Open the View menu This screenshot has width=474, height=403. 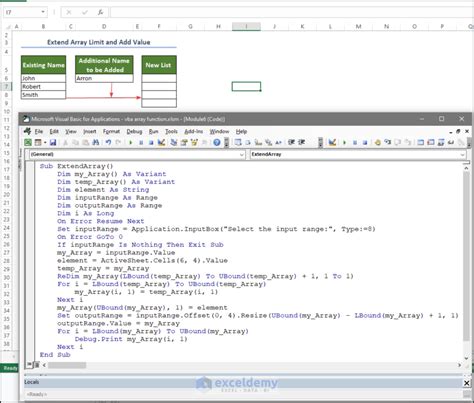click(71, 131)
